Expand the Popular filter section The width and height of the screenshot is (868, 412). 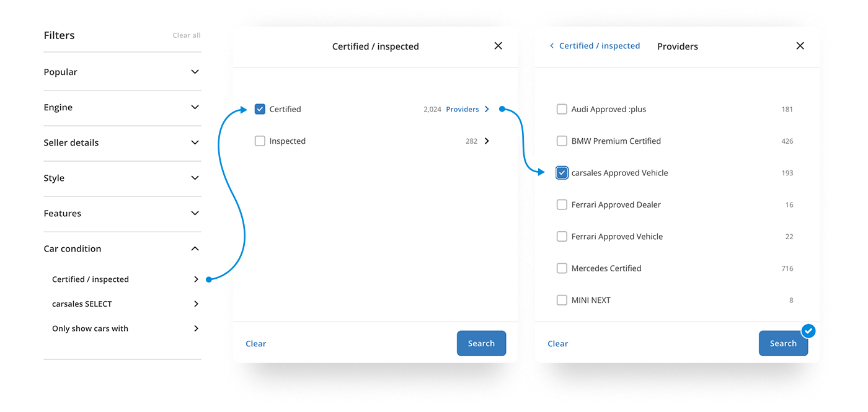[195, 72]
